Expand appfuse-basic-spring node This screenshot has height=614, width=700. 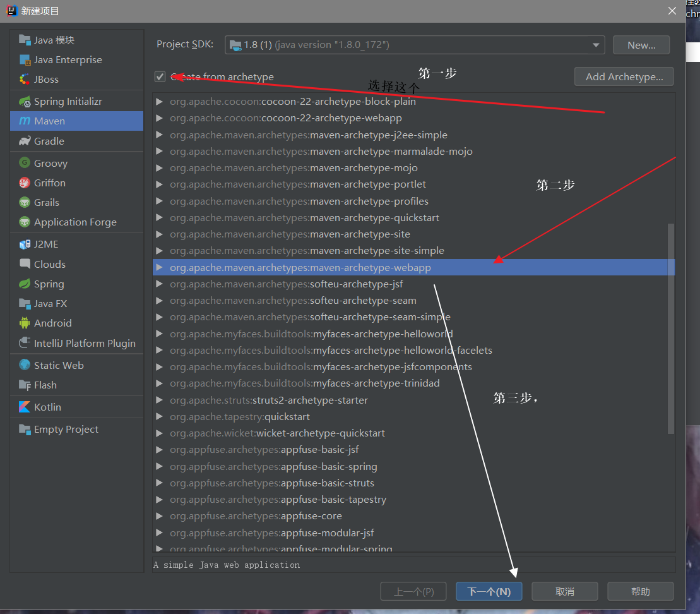pos(159,467)
